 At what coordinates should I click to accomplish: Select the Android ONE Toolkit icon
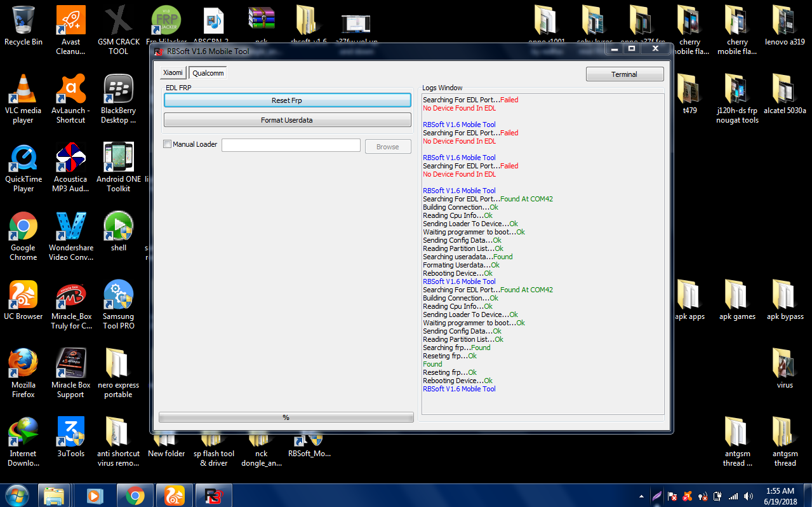click(x=119, y=167)
